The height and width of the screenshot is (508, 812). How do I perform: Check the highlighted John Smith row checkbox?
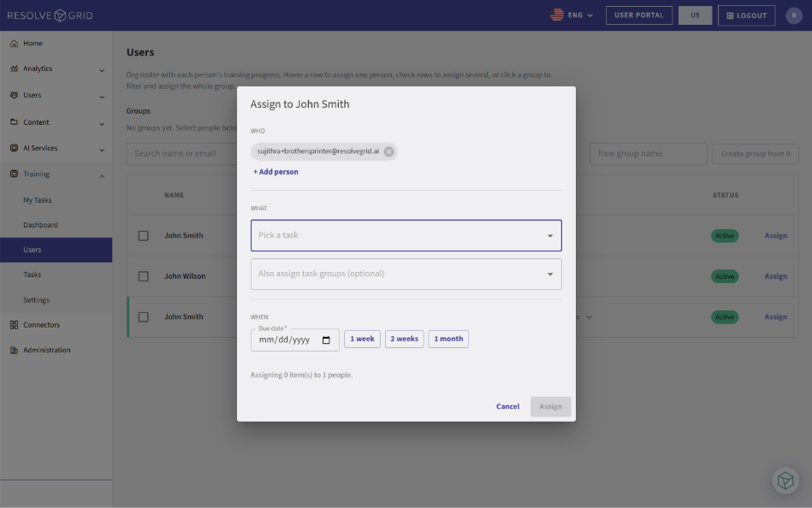144,317
